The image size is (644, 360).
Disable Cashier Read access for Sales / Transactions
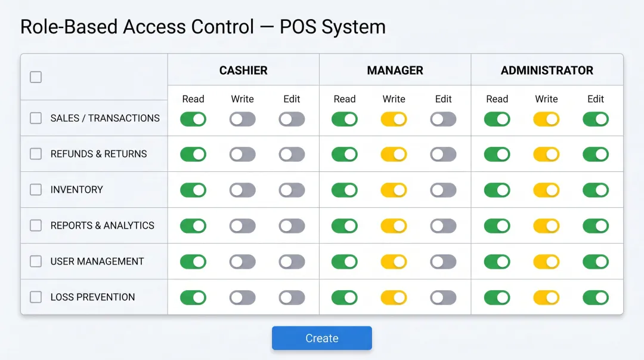pos(193,119)
